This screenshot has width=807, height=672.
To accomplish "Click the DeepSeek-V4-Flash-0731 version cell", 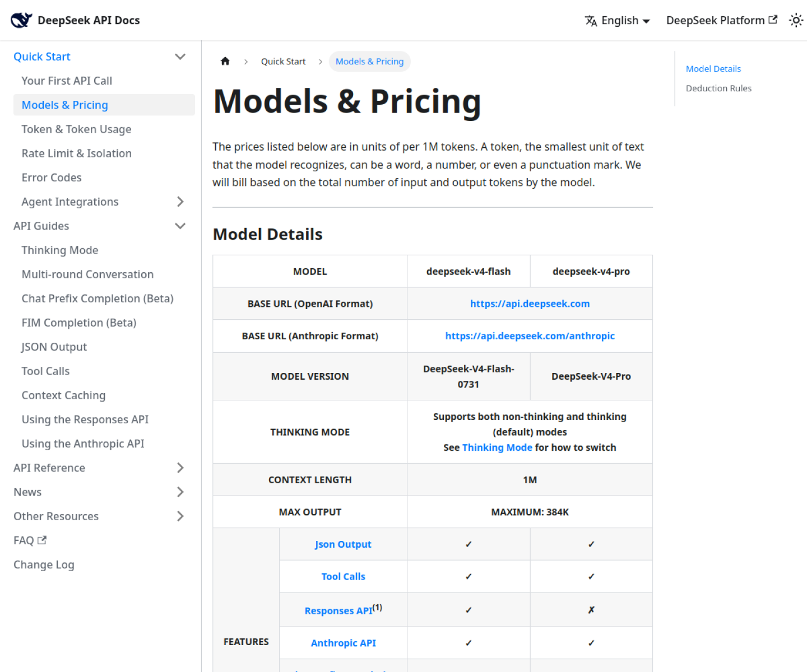I will point(469,376).
